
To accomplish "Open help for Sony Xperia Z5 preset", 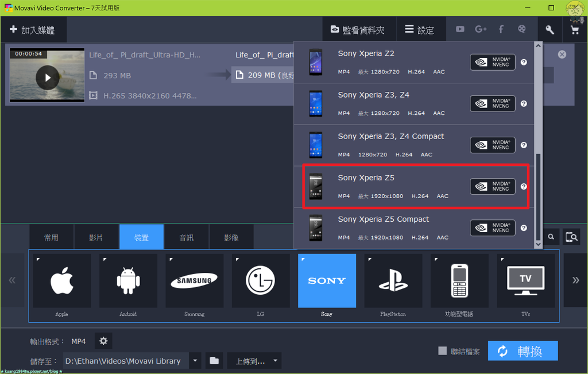I will pos(524,187).
